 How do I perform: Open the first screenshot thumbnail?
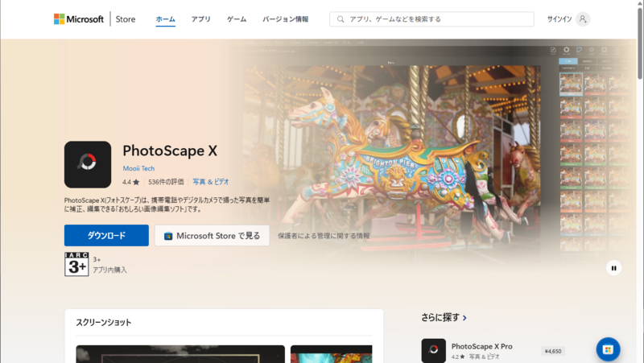(x=180, y=354)
